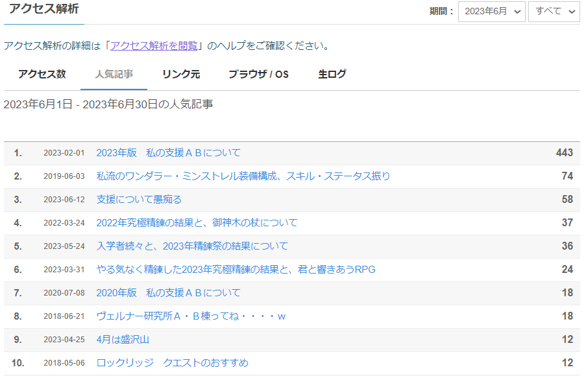Open the ワンダラー・ミンストレル装備構成 article
The image size is (588, 376).
[x=243, y=176]
